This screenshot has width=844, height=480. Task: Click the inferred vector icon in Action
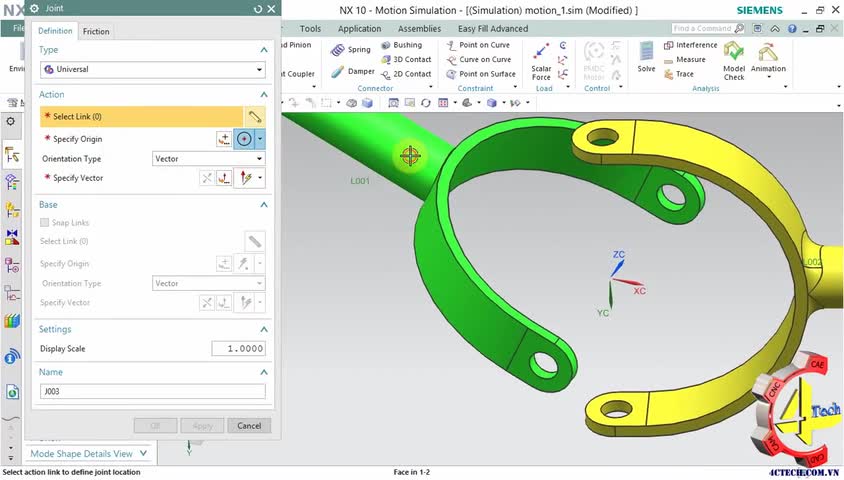246,178
